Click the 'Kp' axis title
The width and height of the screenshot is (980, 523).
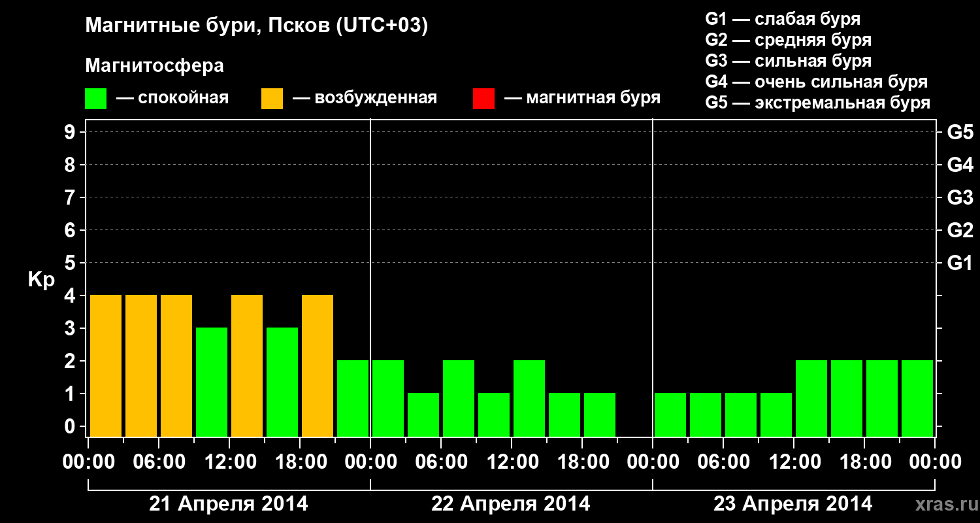41,280
